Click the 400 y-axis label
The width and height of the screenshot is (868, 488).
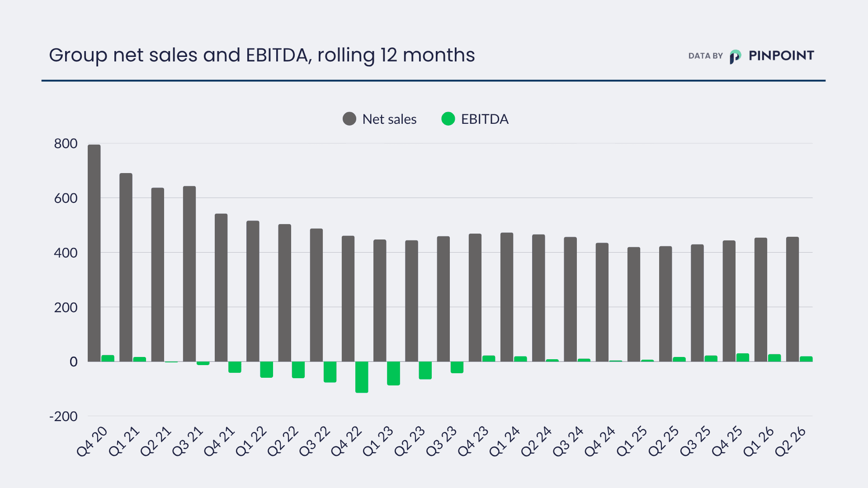[x=66, y=253]
